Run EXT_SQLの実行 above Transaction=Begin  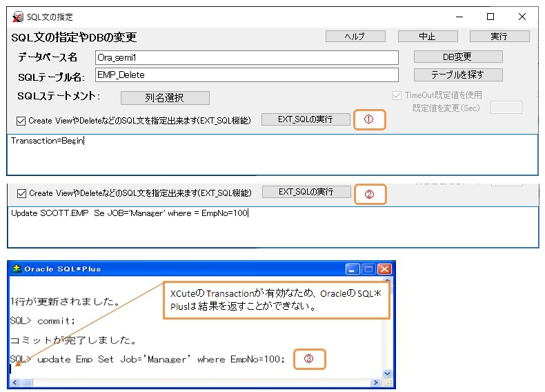coord(306,119)
